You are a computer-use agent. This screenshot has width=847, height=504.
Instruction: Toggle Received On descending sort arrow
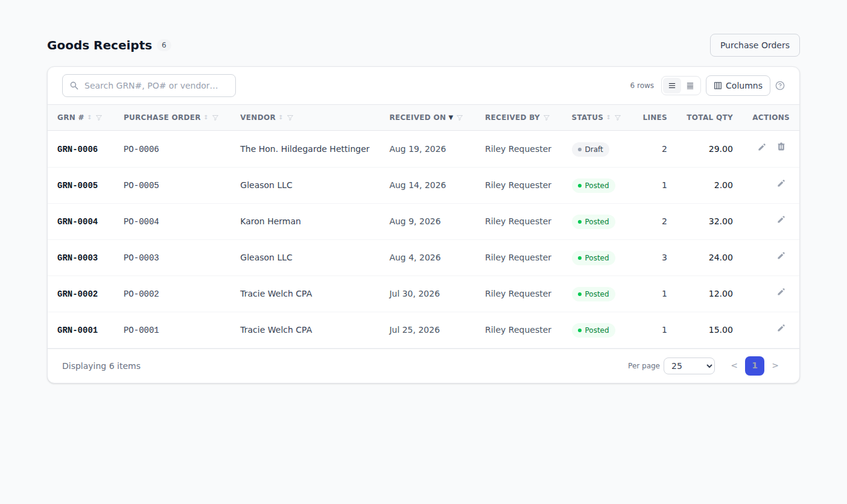tap(451, 118)
